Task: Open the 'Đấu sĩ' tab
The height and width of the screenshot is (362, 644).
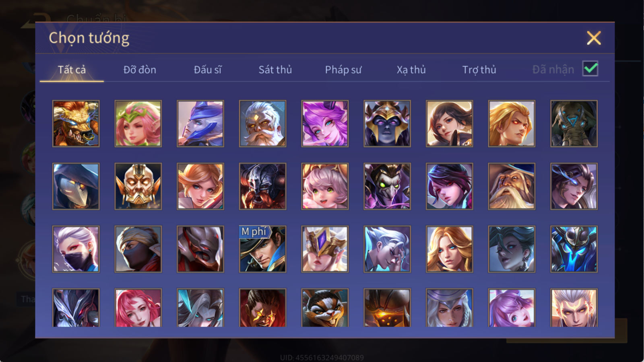Action: (x=208, y=70)
